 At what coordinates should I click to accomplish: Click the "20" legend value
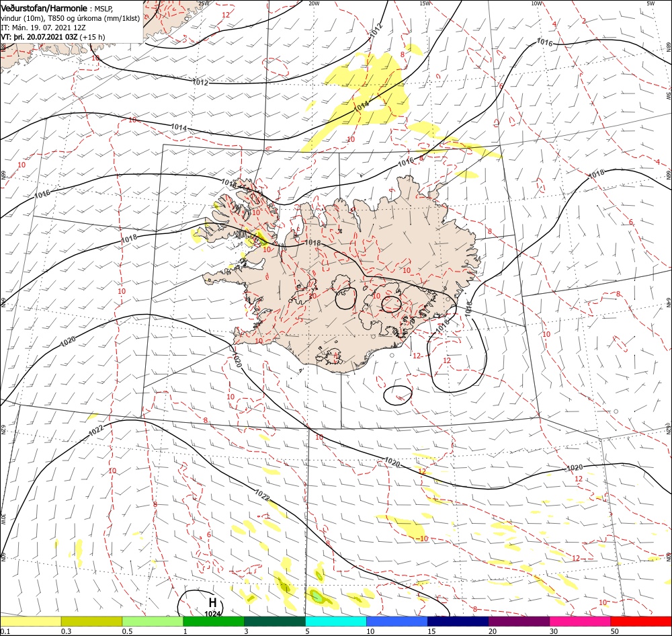pos(493,631)
